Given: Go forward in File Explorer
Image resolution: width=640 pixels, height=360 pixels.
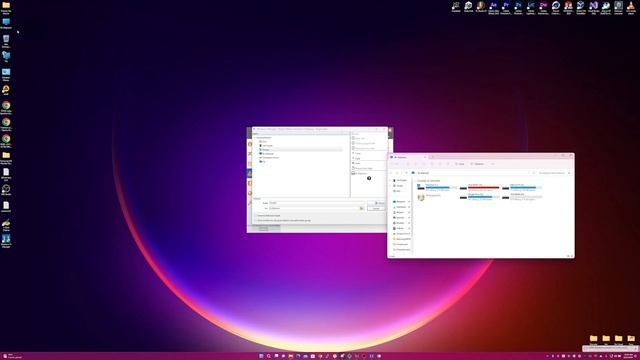Looking at the screenshot, I should pyautogui.click(x=397, y=173).
